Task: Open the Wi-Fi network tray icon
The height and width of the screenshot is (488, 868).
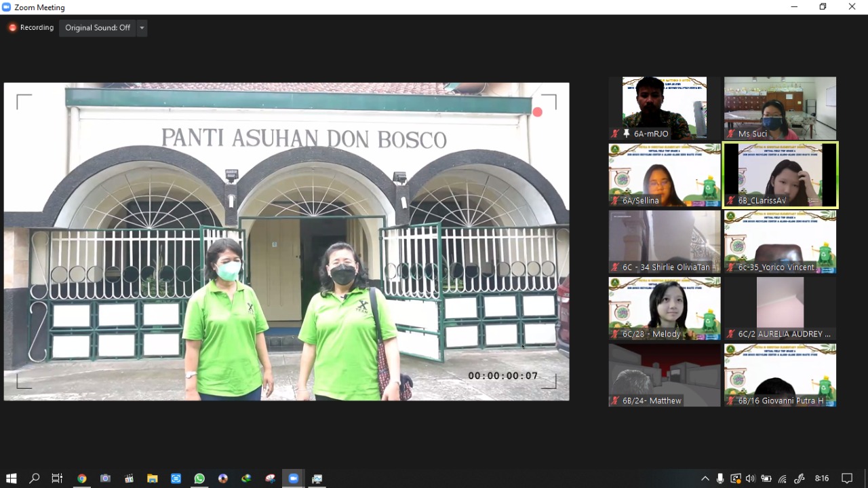Action: pos(783,478)
